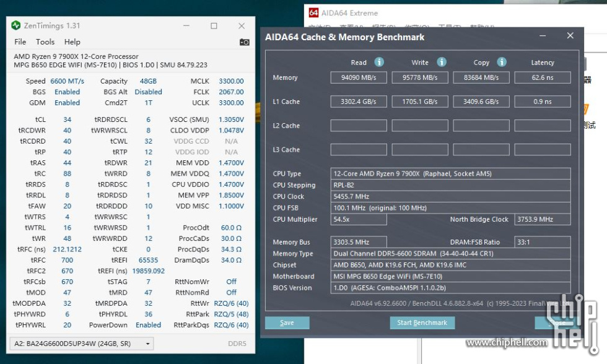The height and width of the screenshot is (364, 607).
Task: Click the empty L2 Cache Read field
Action: click(359, 125)
